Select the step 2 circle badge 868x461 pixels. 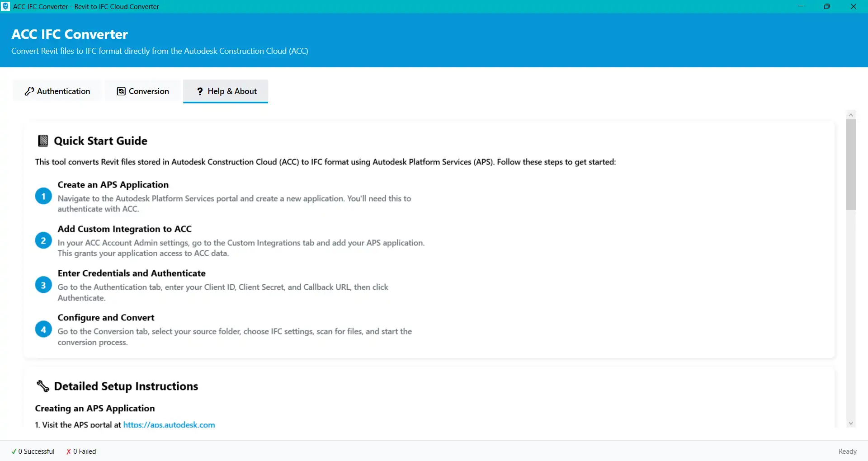pos(43,240)
